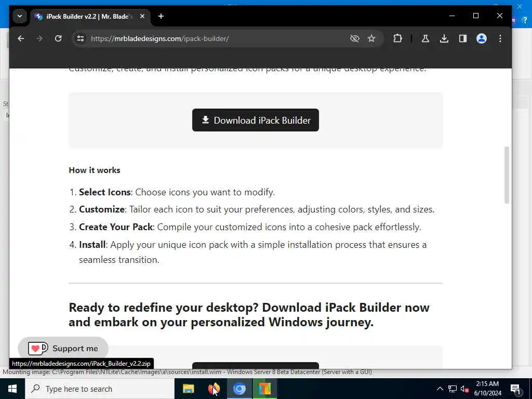The width and height of the screenshot is (532, 399).
Task: Go back to the previous page
Action: pyautogui.click(x=21, y=38)
